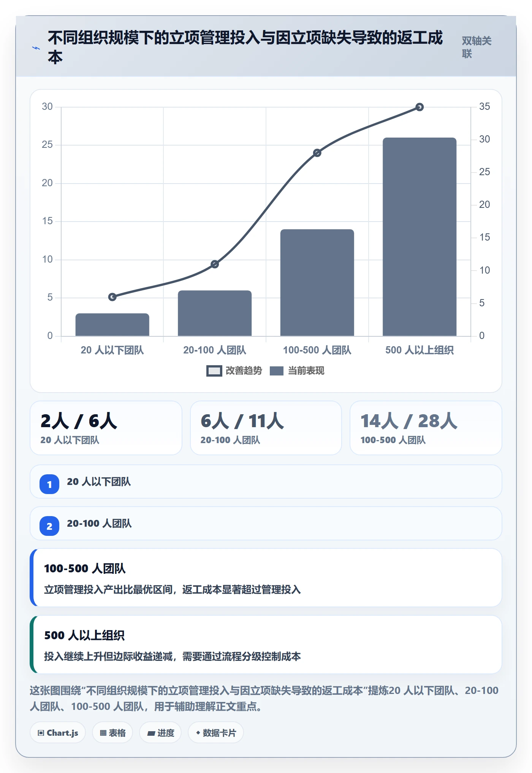Click the 20 人以下团队 text beside badge 1
The height and width of the screenshot is (773, 532).
99,482
